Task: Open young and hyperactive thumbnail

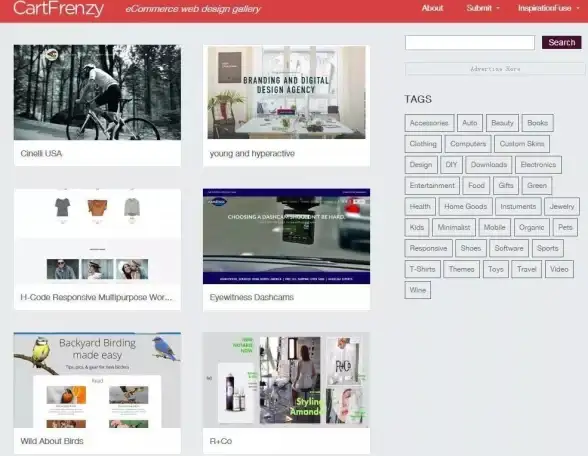Action: click(286, 92)
